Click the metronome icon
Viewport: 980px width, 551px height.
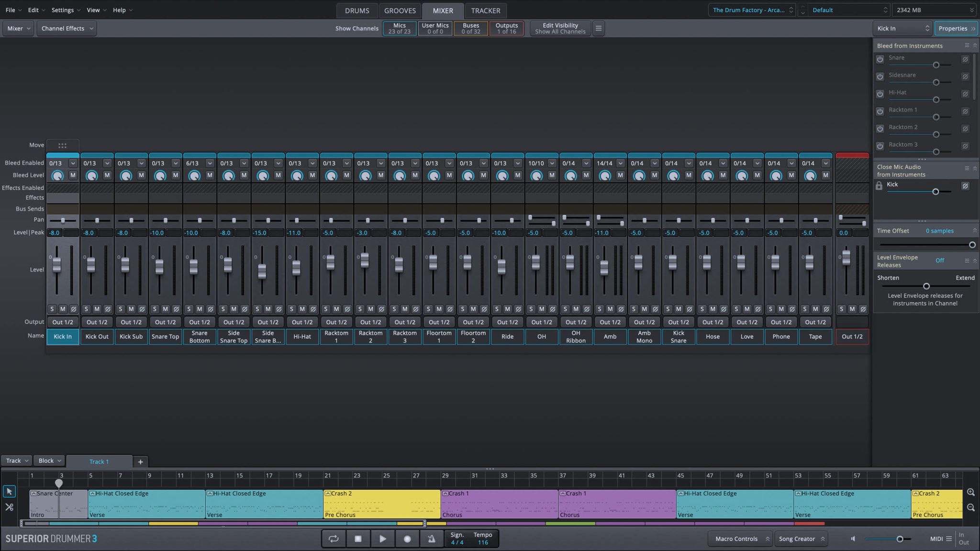coord(431,539)
